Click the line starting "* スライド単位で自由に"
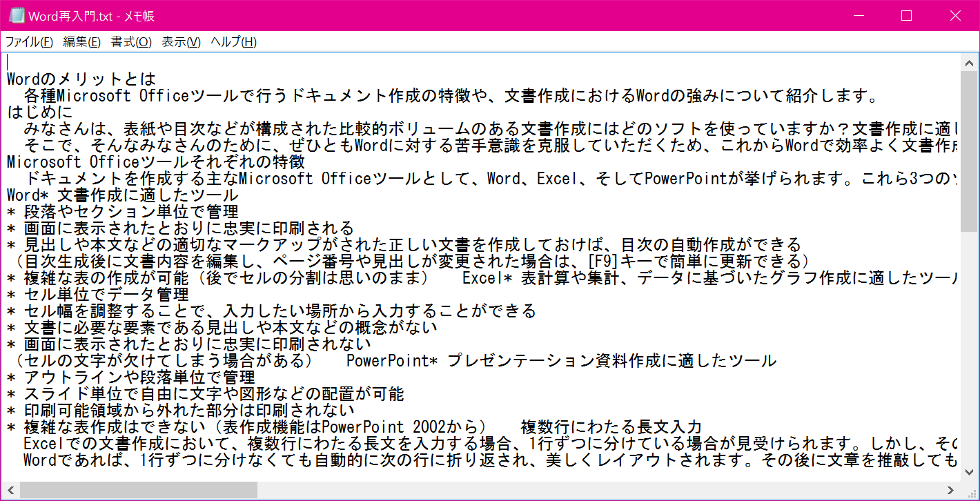Image resolution: width=980 pixels, height=501 pixels. 206,393
